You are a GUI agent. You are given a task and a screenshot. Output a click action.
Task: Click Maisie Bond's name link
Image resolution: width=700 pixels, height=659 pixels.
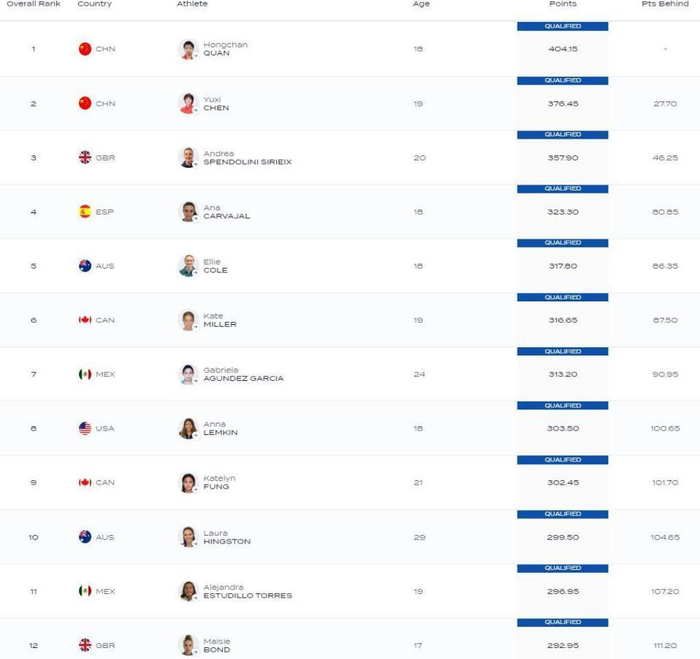pyautogui.click(x=216, y=645)
